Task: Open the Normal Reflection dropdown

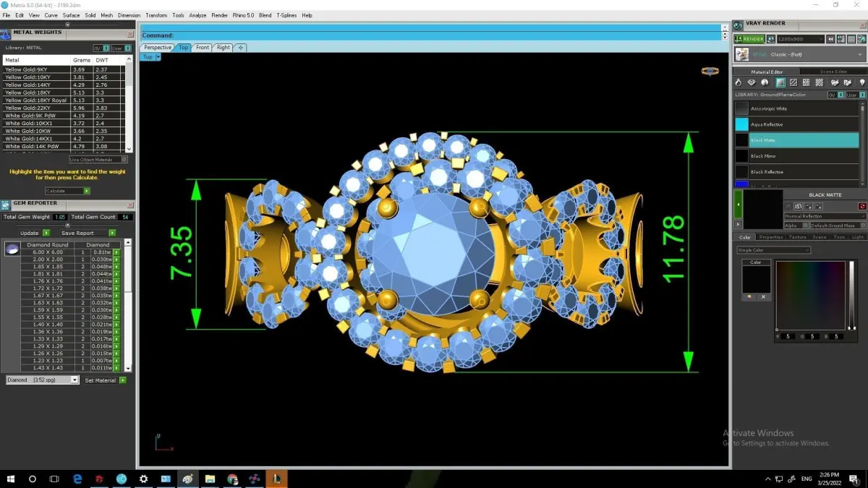Action: (x=825, y=216)
